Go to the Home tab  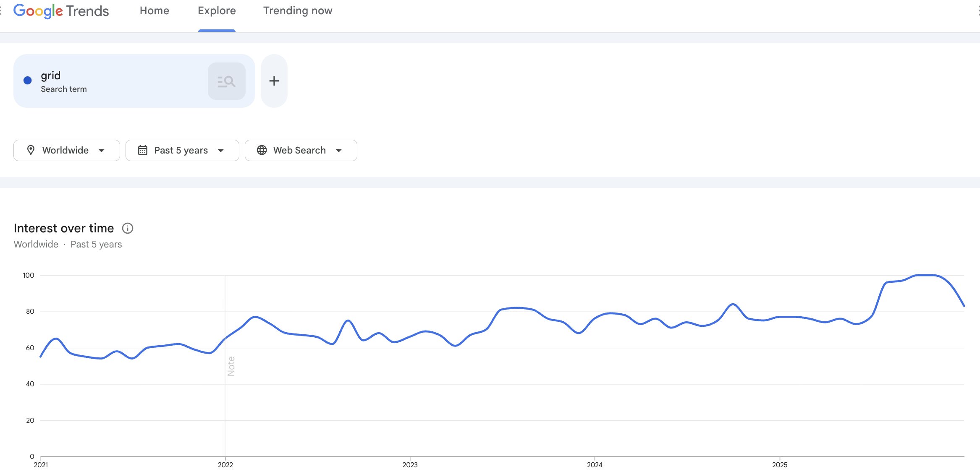155,11
